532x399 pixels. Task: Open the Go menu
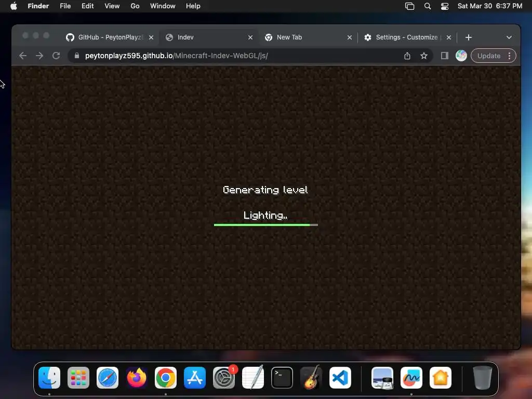[x=135, y=6]
